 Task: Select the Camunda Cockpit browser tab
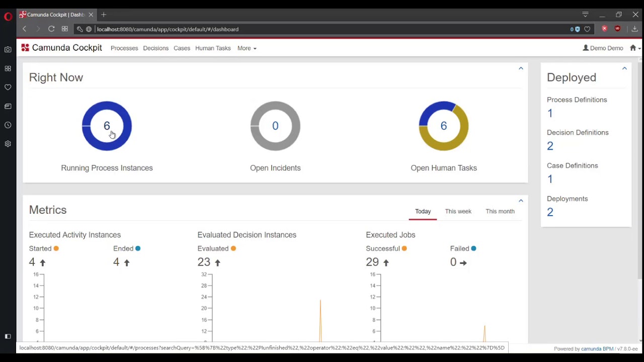[x=56, y=15]
